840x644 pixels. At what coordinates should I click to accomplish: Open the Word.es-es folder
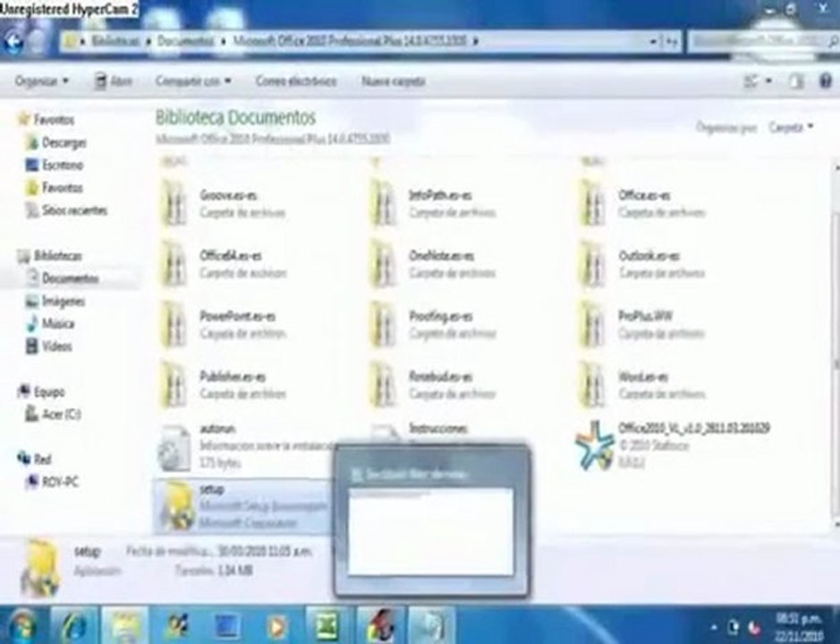click(x=641, y=386)
